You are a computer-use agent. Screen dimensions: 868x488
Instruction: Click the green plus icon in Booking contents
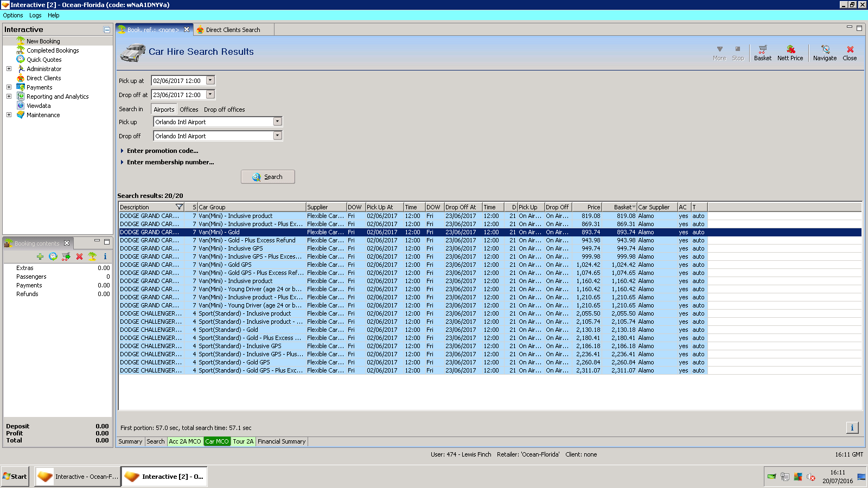click(40, 256)
